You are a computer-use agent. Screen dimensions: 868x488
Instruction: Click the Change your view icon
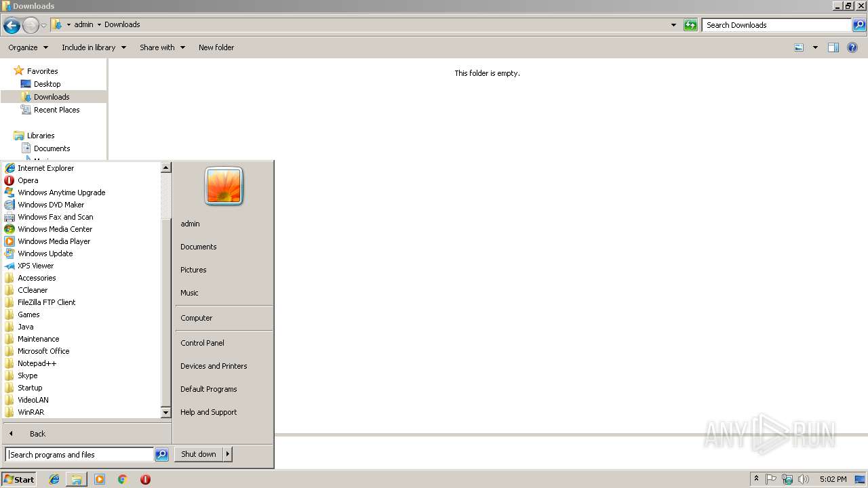point(799,47)
